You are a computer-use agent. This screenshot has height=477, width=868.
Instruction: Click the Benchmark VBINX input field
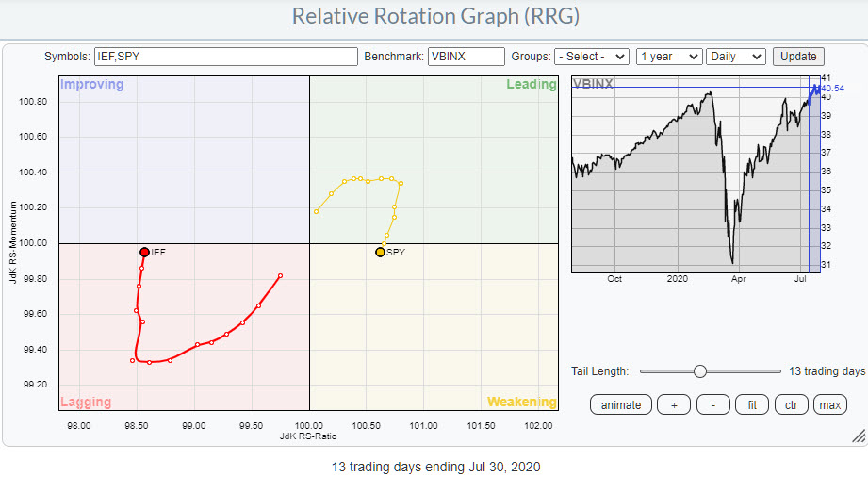[x=466, y=57]
